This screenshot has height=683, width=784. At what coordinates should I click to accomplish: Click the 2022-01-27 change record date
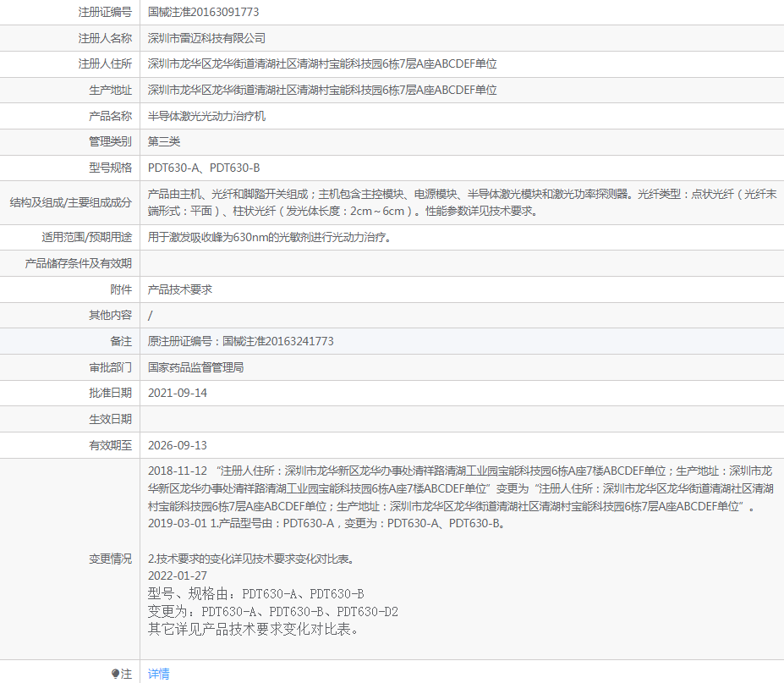tap(178, 576)
